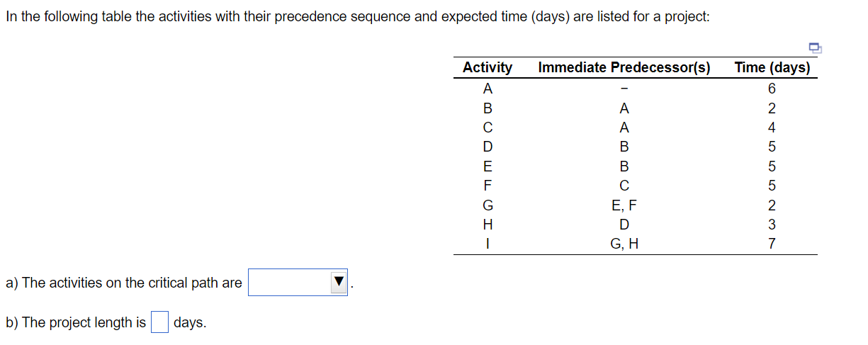
Task: Click the dash predecessor for activity A
Action: click(624, 89)
